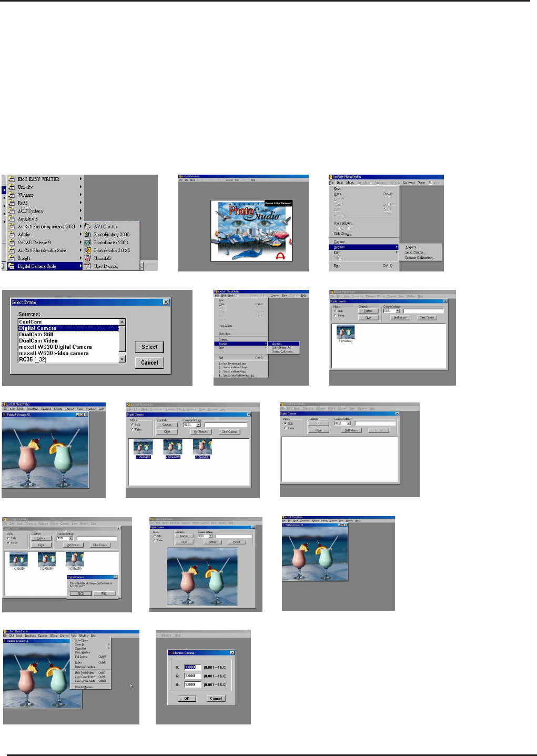Click the lone thumbnail 1 in camera dialog
Screen dimensions: 537x756
346,332
